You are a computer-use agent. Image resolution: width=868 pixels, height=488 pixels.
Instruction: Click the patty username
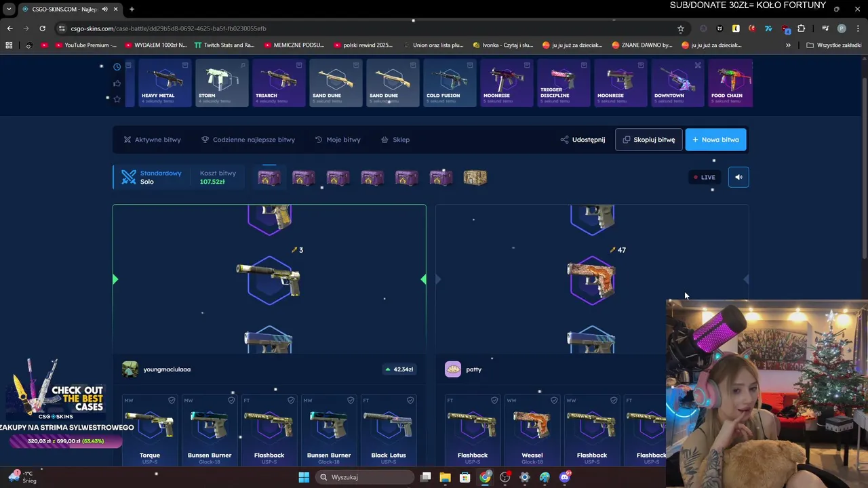pyautogui.click(x=474, y=369)
